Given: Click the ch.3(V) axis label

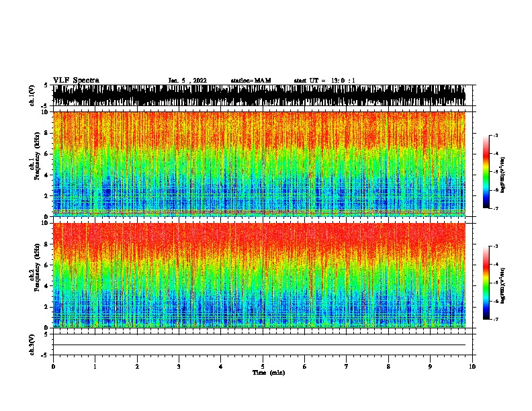Looking at the screenshot, I should pyautogui.click(x=32, y=345).
